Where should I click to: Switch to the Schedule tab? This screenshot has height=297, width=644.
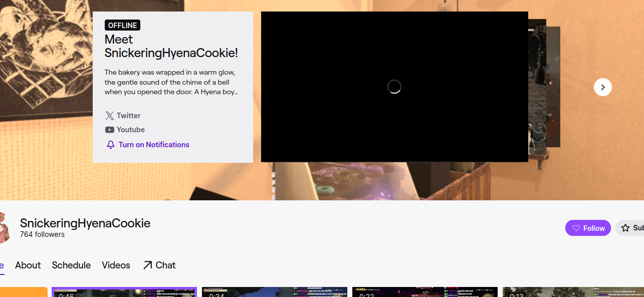71,265
